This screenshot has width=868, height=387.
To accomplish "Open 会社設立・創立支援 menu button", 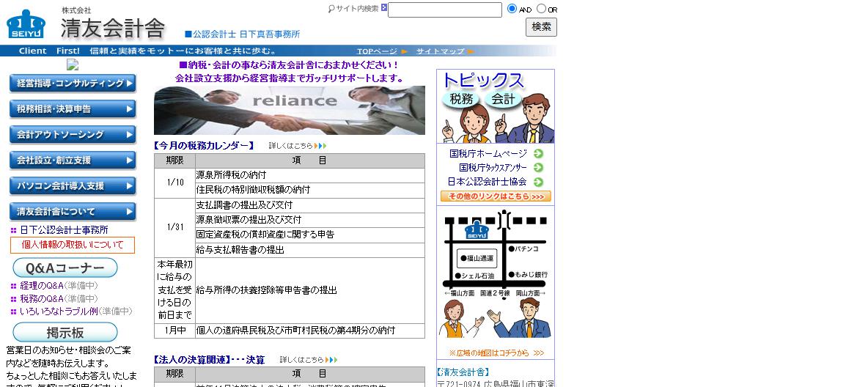I will coord(73,161).
